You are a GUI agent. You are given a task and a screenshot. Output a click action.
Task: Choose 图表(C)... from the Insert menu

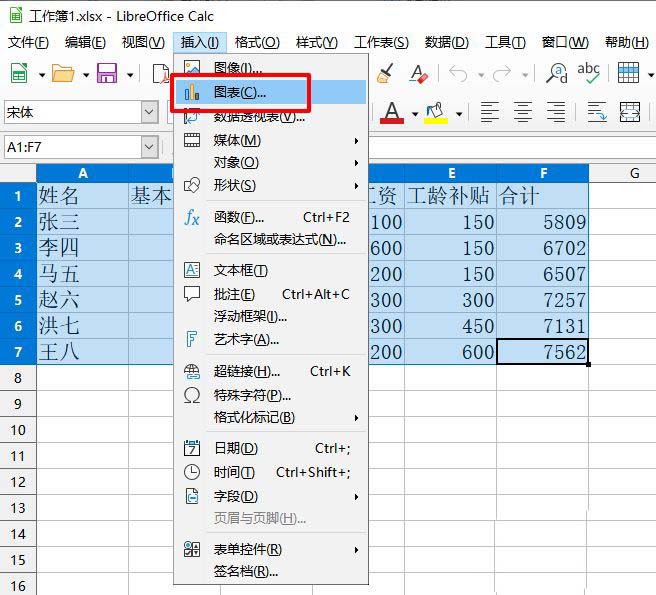pyautogui.click(x=271, y=92)
